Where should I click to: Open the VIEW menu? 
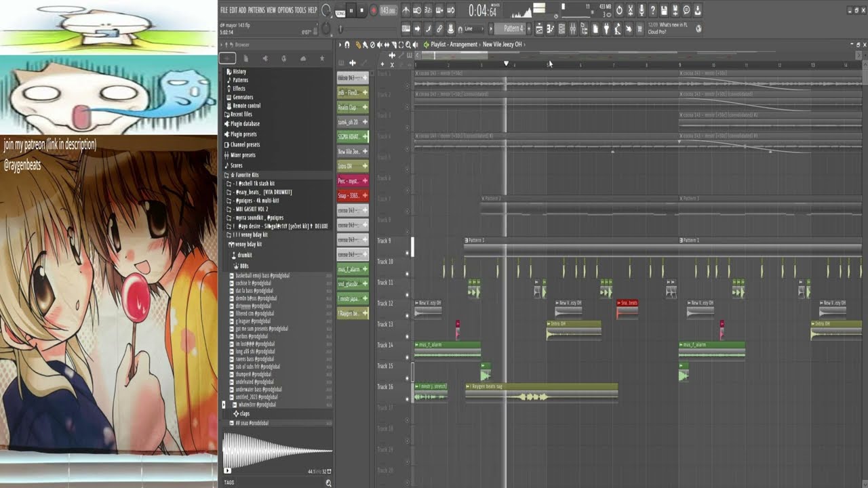pyautogui.click(x=271, y=10)
